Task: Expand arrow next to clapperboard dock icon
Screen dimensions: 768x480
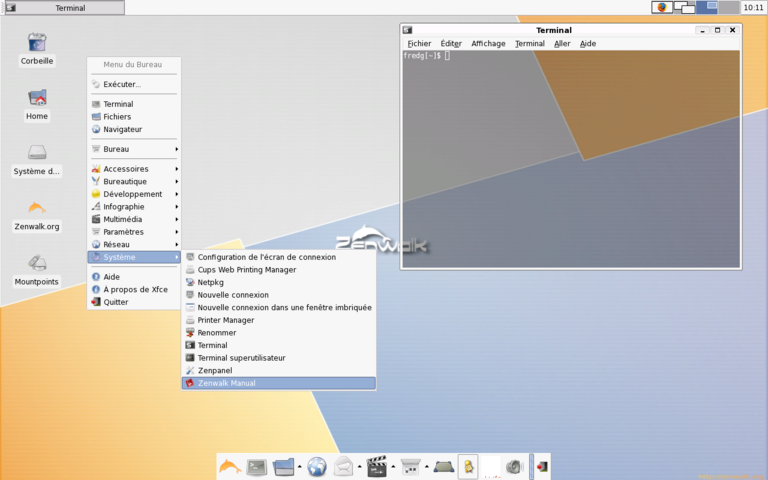Action: [393, 467]
